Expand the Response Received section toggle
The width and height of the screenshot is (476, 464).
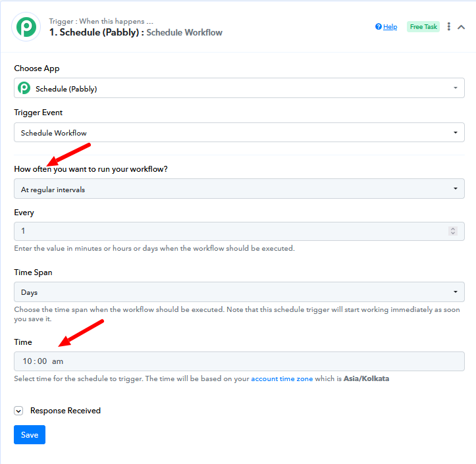point(18,411)
